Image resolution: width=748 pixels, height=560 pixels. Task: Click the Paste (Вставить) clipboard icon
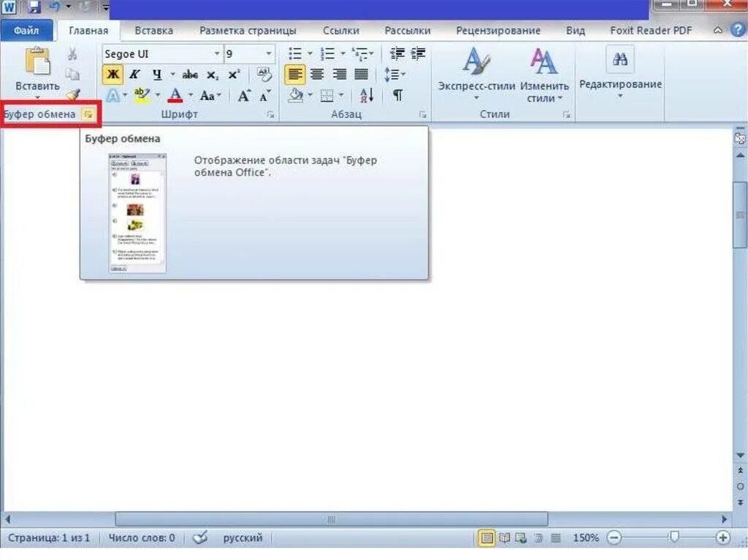pos(37,61)
